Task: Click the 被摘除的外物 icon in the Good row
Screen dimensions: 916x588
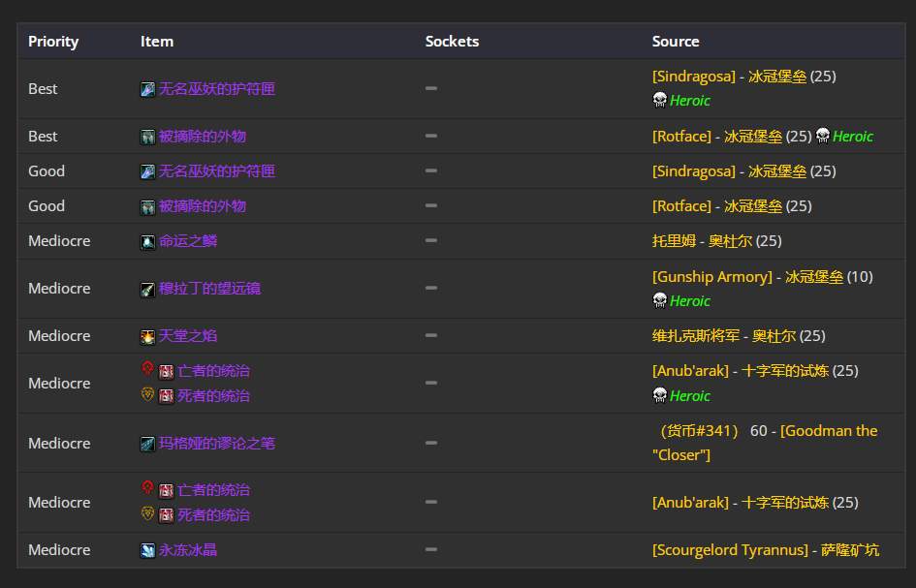Action: 147,207
